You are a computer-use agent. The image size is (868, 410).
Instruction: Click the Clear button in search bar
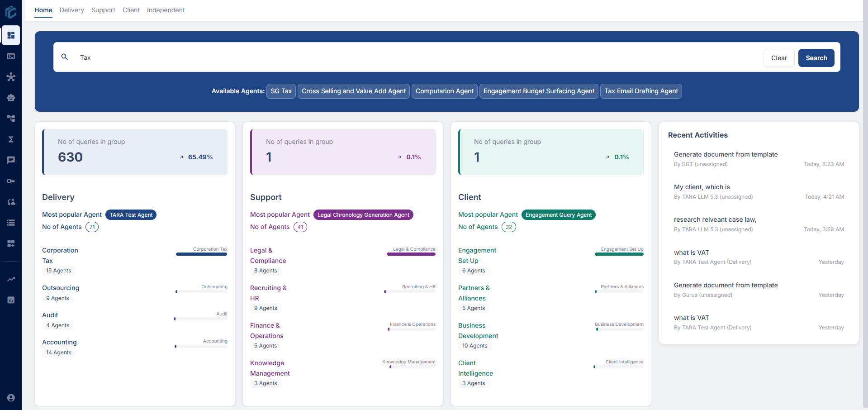(x=778, y=58)
